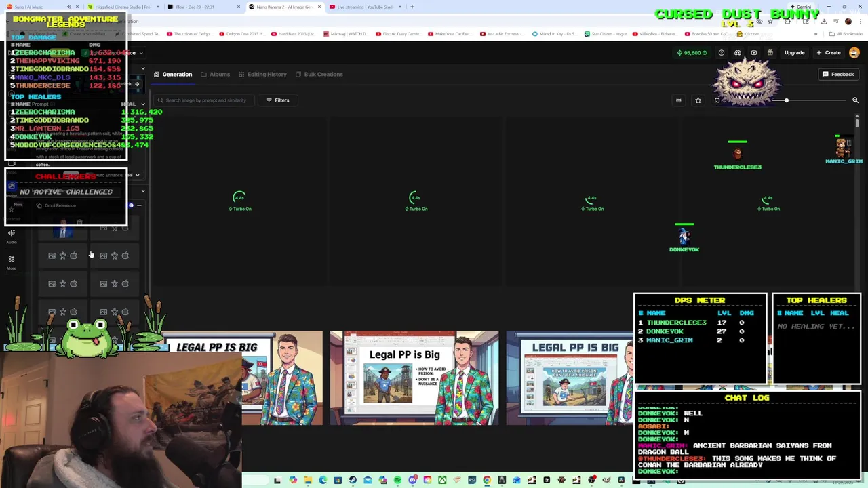
Task: Open the Hard Bass 2013 bookmark
Action: (294, 33)
